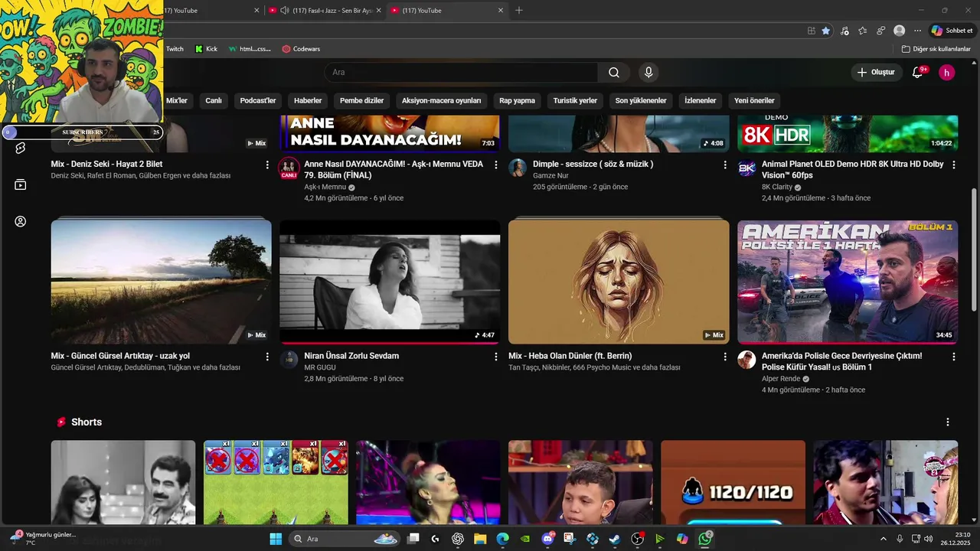Open the Sohbet et Copilot button
This screenshot has height=551, width=980.
coord(952,31)
